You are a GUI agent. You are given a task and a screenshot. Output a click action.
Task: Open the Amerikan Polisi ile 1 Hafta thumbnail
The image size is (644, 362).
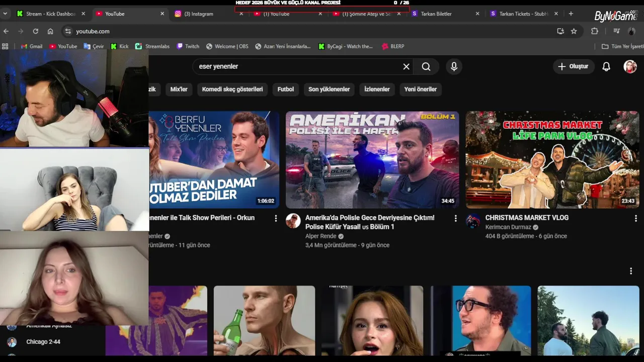(x=372, y=160)
